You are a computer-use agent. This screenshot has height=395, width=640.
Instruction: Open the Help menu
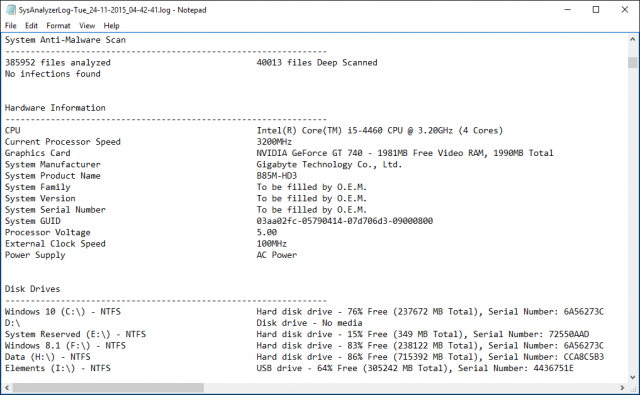tap(111, 26)
